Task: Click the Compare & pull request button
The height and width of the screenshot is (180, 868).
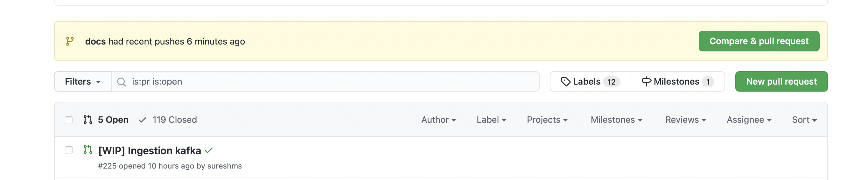Action: [x=759, y=41]
